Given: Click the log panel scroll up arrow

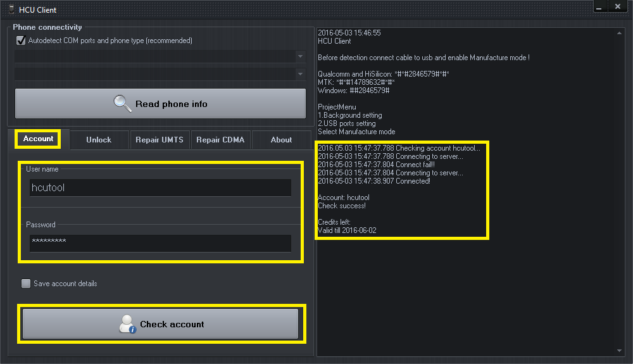Looking at the screenshot, I should click(x=619, y=33).
